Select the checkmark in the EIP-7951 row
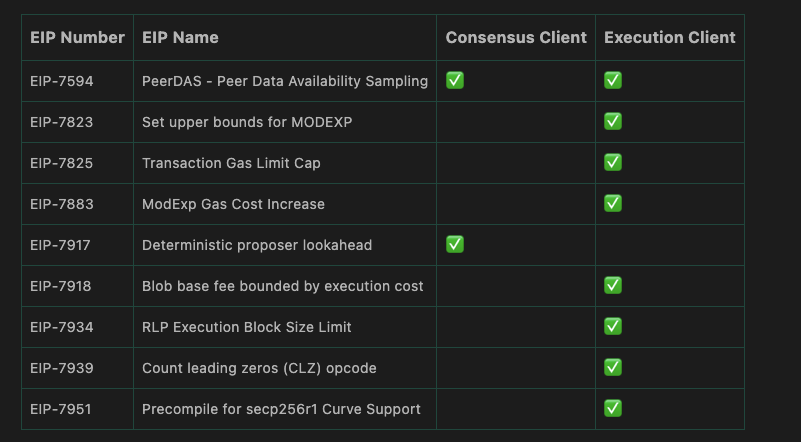The image size is (801, 442). [613, 408]
